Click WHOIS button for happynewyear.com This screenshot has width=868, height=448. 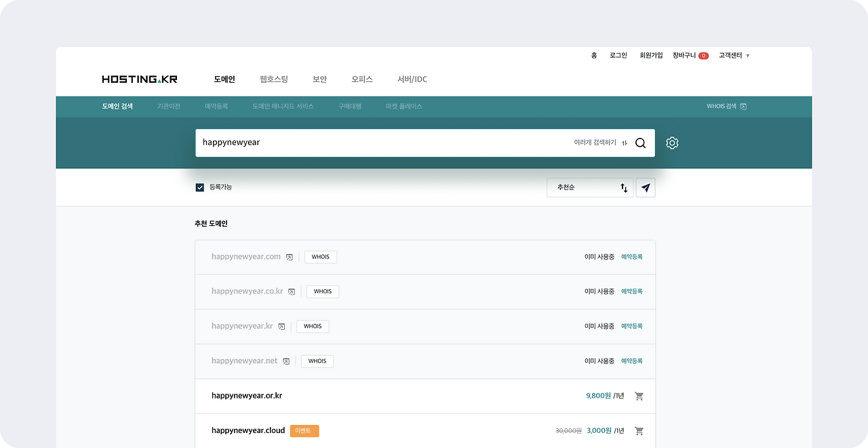pyautogui.click(x=321, y=257)
